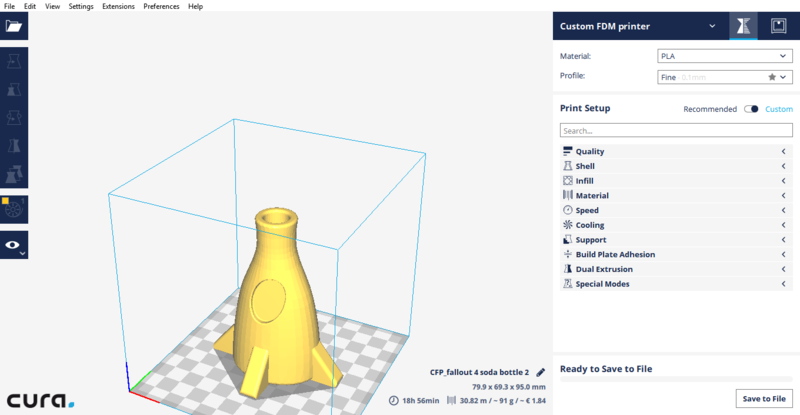
Task: Click the Dual Extrusion category icon
Action: tap(567, 269)
